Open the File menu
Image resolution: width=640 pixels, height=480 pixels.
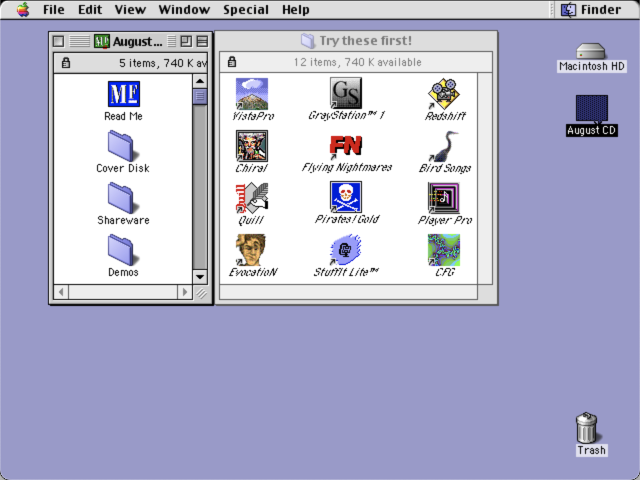[x=53, y=9]
